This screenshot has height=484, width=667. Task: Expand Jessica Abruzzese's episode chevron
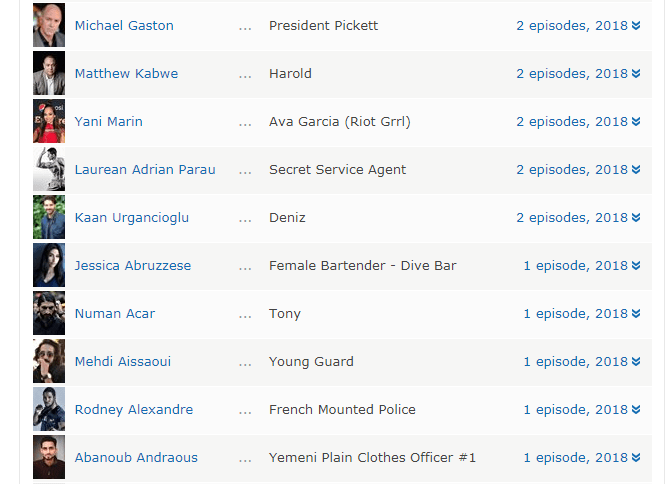(636, 266)
